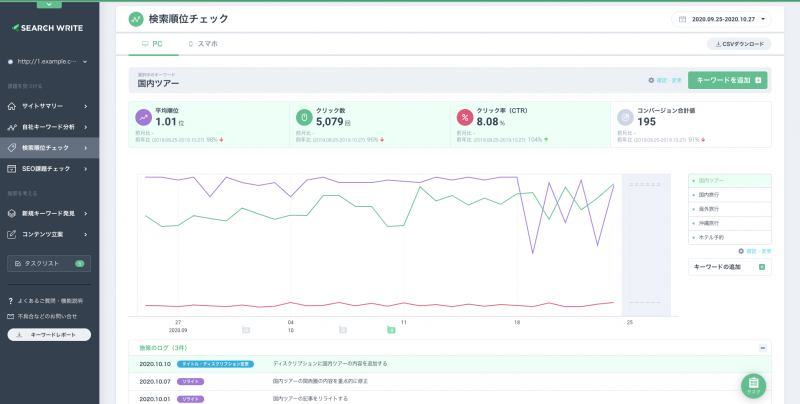Expand the 新規キーワード発見 arrow
Image resolution: width=800 pixels, height=404 pixels.
[85, 214]
